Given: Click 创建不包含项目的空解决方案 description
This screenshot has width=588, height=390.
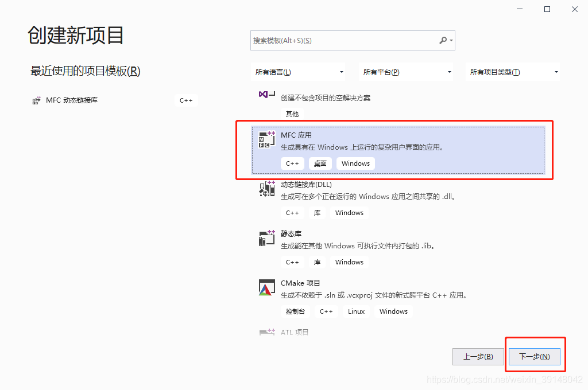Looking at the screenshot, I should [x=326, y=97].
